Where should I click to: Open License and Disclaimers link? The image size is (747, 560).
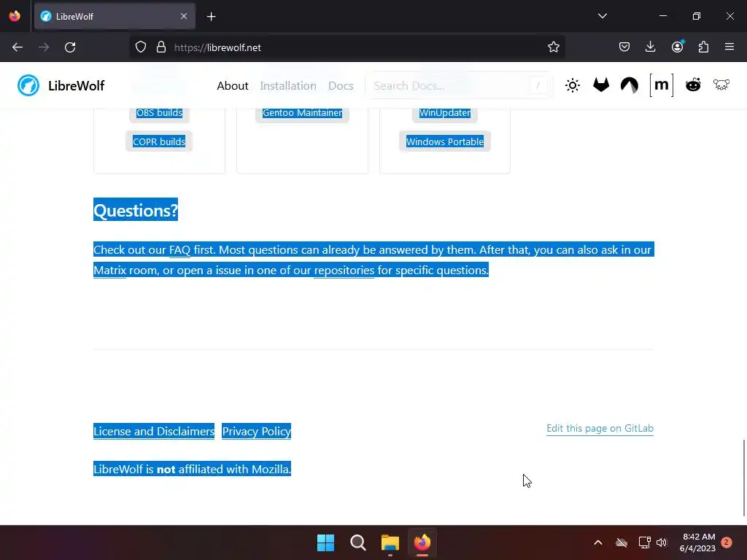tap(154, 432)
